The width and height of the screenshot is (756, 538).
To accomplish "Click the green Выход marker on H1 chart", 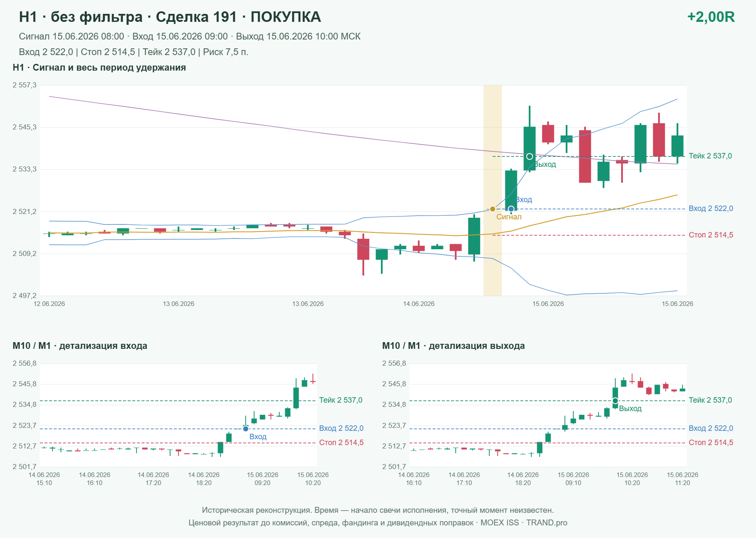I will pyautogui.click(x=530, y=156).
